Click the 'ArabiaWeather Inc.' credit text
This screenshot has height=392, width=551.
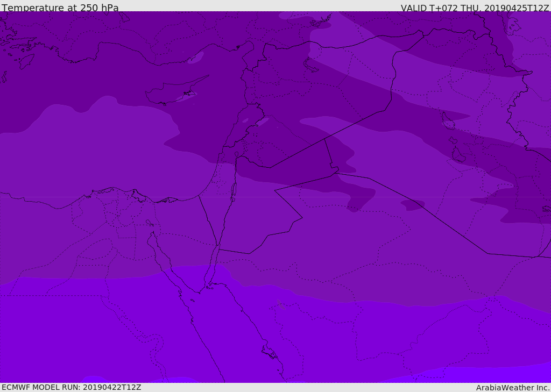coord(513,388)
